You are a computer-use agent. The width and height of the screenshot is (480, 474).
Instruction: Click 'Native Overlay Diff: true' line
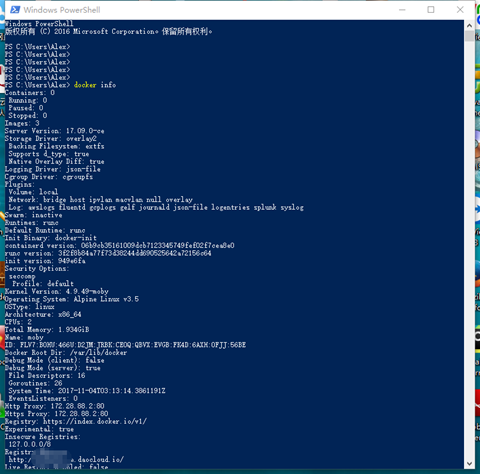tap(56, 161)
